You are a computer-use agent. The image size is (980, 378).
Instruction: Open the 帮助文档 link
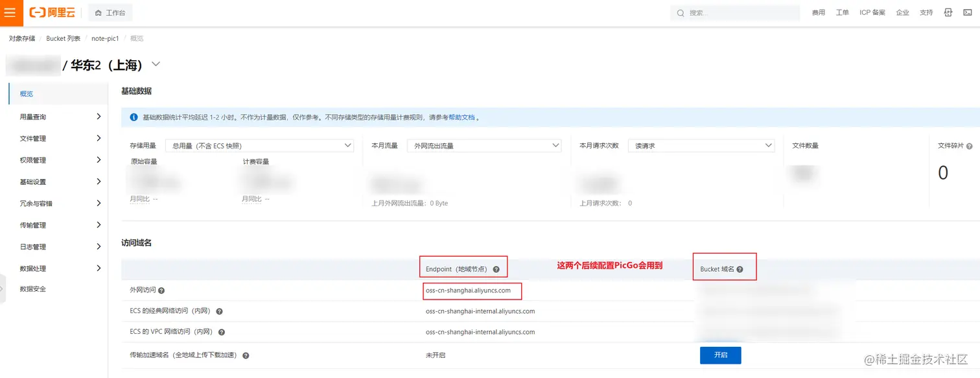[461, 117]
